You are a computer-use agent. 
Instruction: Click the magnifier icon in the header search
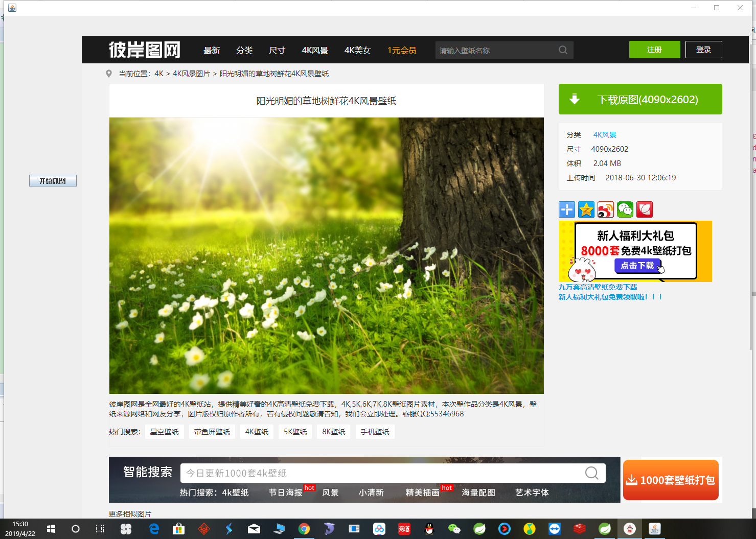click(563, 50)
